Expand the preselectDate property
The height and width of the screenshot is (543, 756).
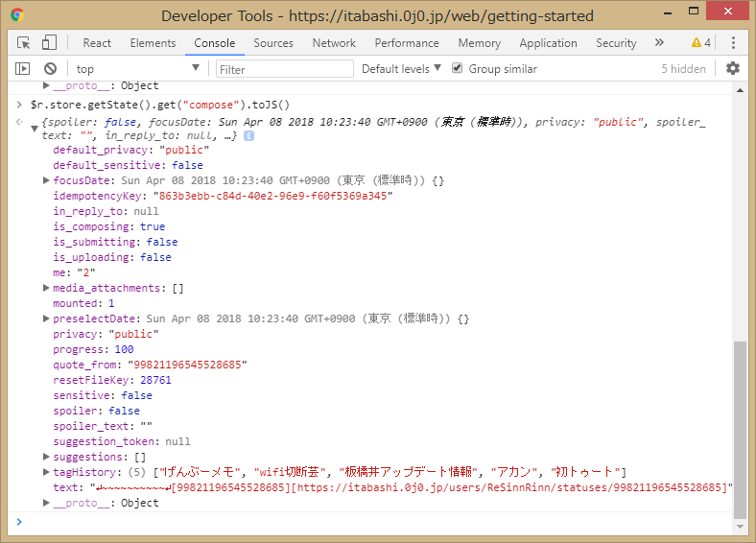click(46, 319)
